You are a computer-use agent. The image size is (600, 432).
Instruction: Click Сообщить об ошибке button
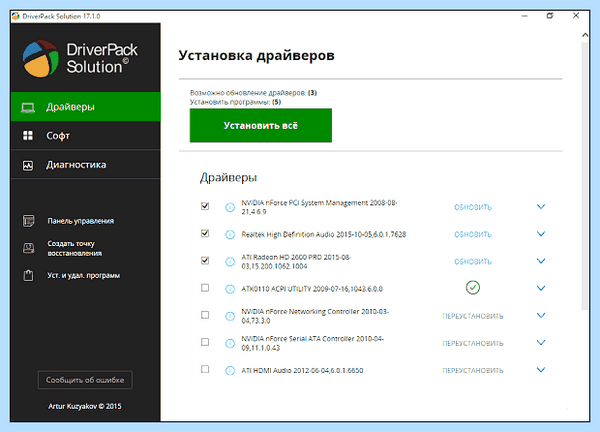pos(85,380)
